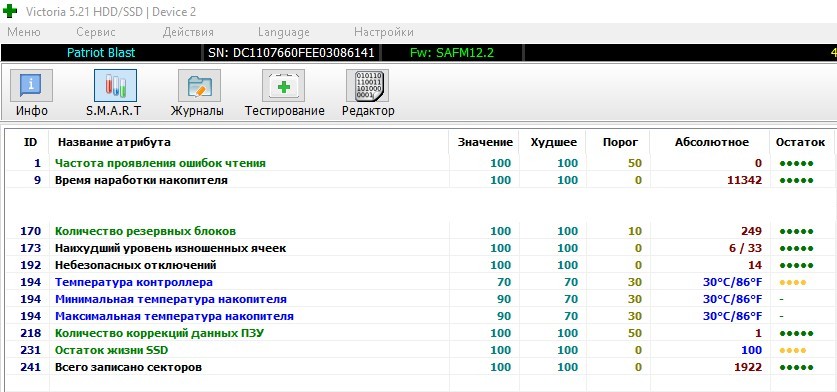Click the Абсолютное column header
837x392 pixels.
712,142
